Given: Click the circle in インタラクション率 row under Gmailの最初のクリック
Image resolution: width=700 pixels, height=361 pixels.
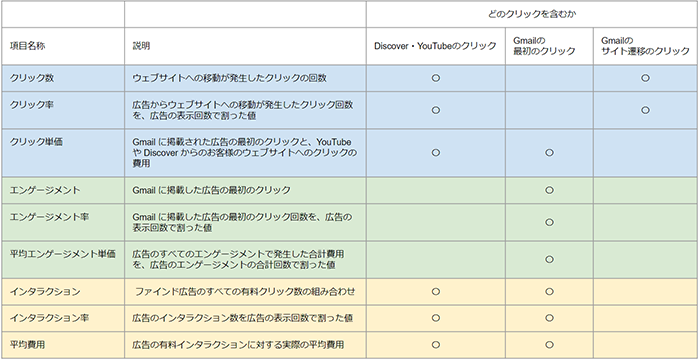Looking at the screenshot, I should (x=550, y=318).
